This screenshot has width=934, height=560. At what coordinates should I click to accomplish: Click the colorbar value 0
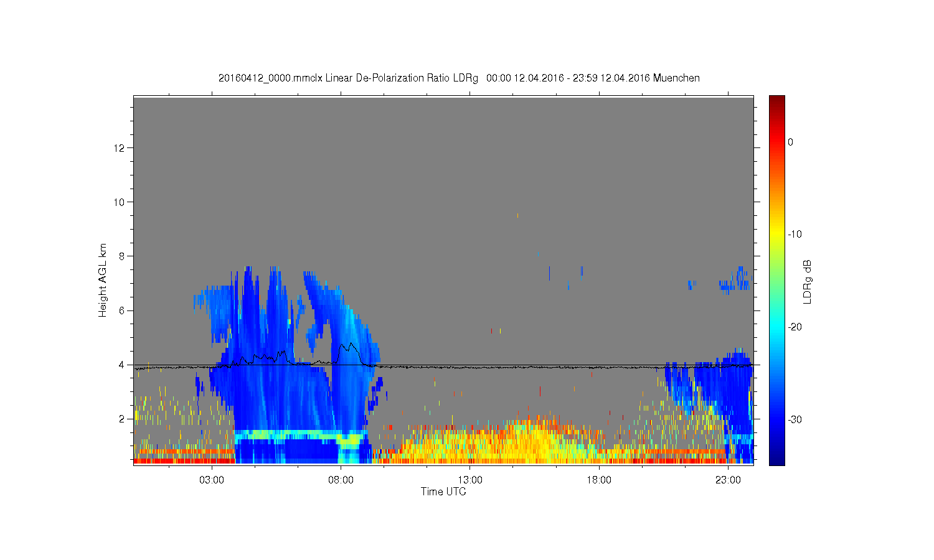click(790, 142)
